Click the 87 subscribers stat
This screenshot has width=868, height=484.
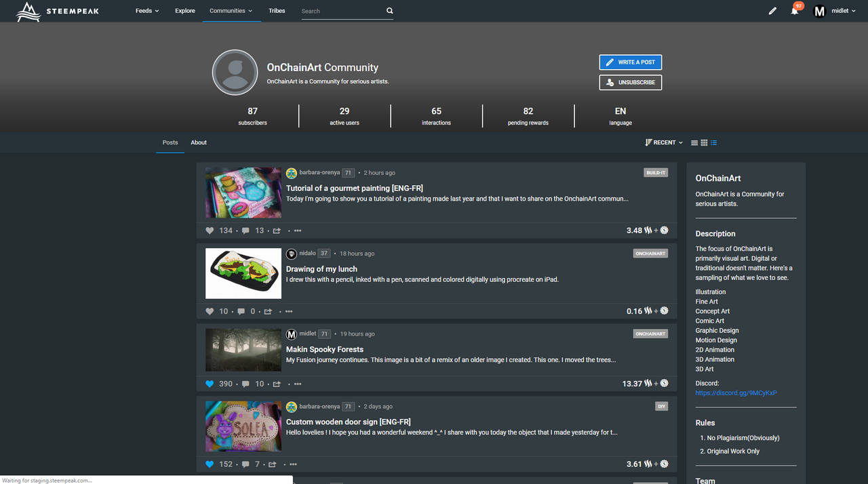(x=253, y=116)
